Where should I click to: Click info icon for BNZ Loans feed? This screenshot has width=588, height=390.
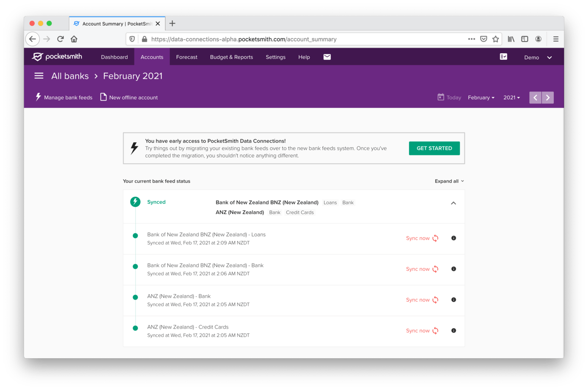point(454,238)
